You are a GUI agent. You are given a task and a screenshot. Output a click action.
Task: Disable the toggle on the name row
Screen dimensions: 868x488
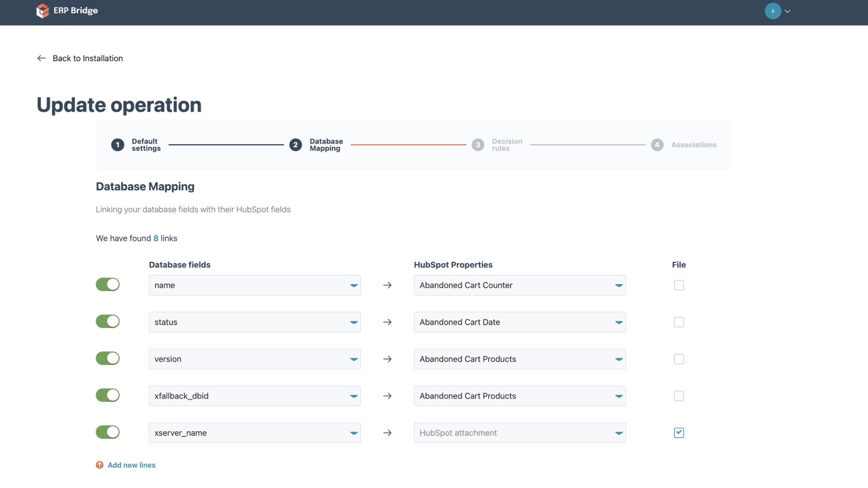point(107,284)
